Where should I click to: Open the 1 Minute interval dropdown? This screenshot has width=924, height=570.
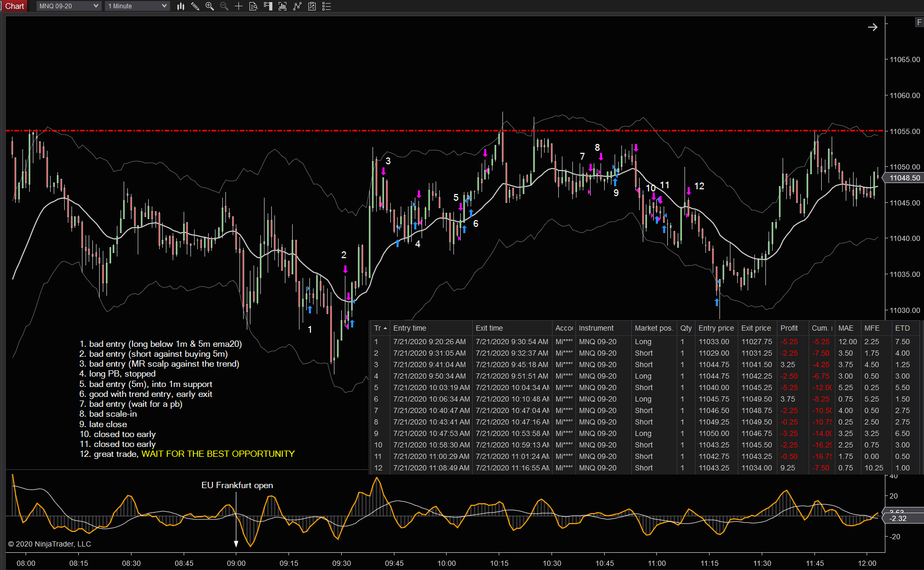pos(137,6)
